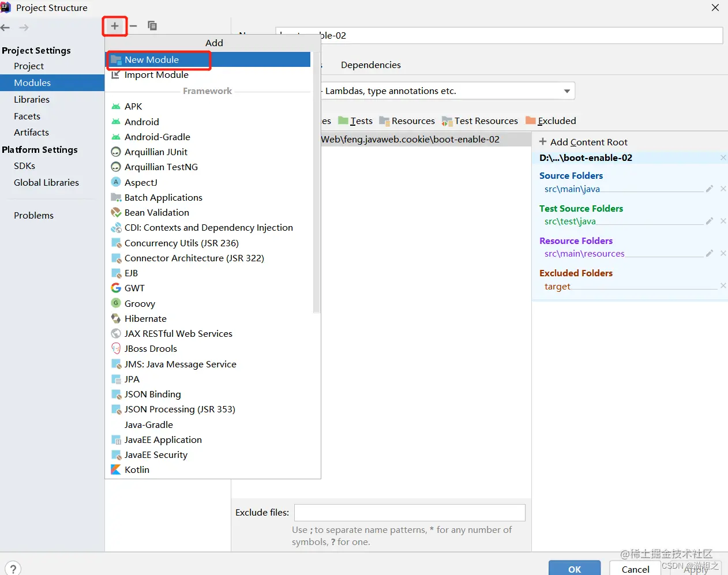Select AspectJ from framework list

click(208, 182)
